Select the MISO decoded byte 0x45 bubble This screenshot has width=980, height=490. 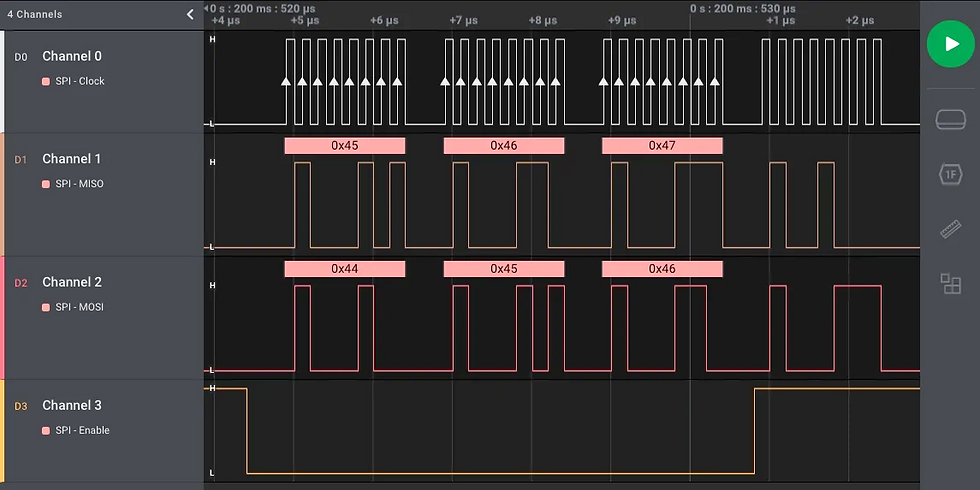coord(345,146)
